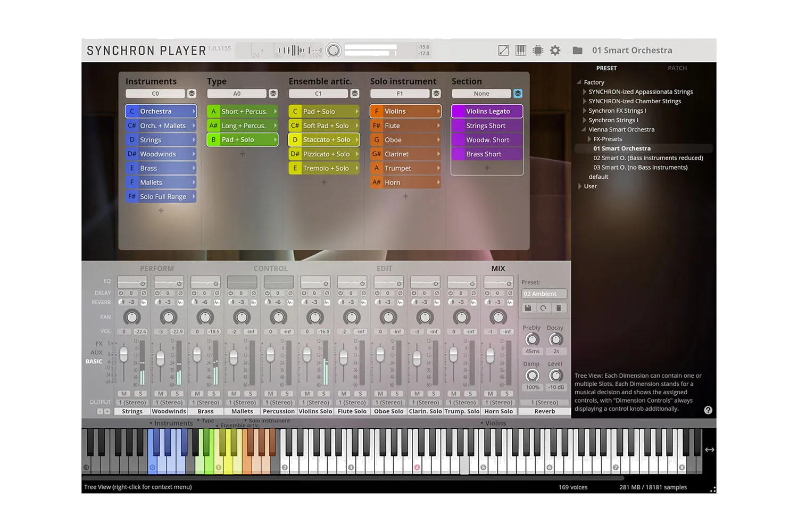798x532 pixels.
Task: Select Pizzicato + Solo articulation
Action: click(x=324, y=154)
